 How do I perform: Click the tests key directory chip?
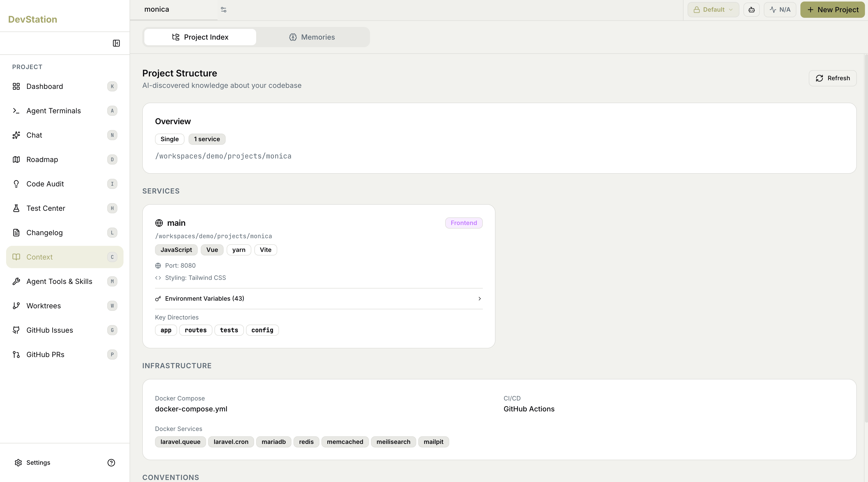(x=229, y=330)
